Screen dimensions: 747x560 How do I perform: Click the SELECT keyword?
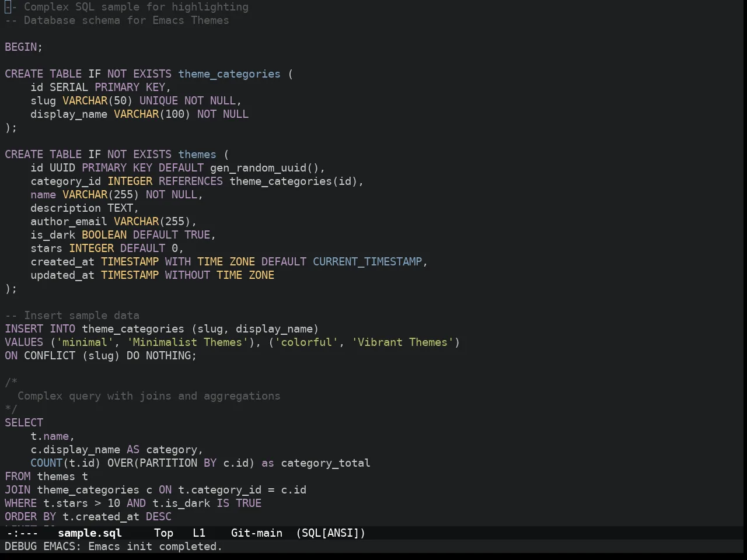pyautogui.click(x=24, y=422)
